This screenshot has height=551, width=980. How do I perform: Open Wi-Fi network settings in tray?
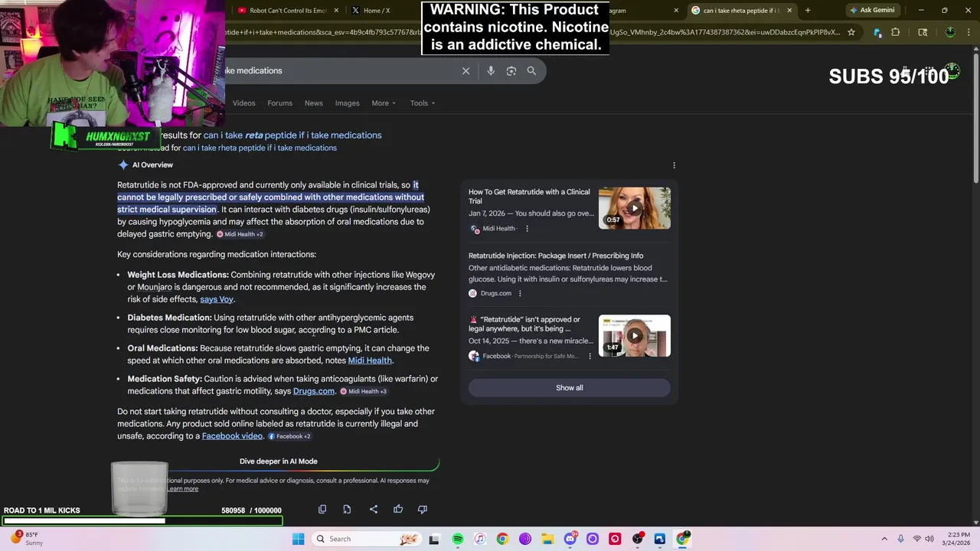pyautogui.click(x=917, y=539)
